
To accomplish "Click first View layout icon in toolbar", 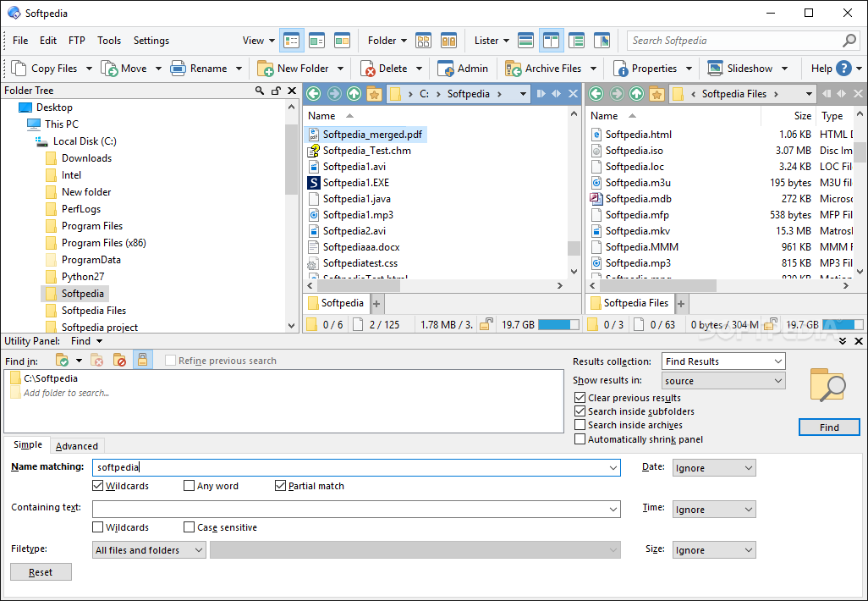I will point(291,41).
